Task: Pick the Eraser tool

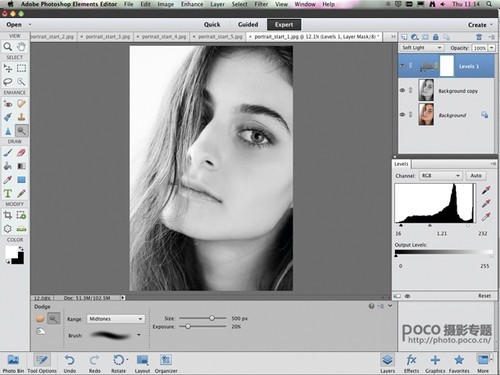Action: (21, 153)
